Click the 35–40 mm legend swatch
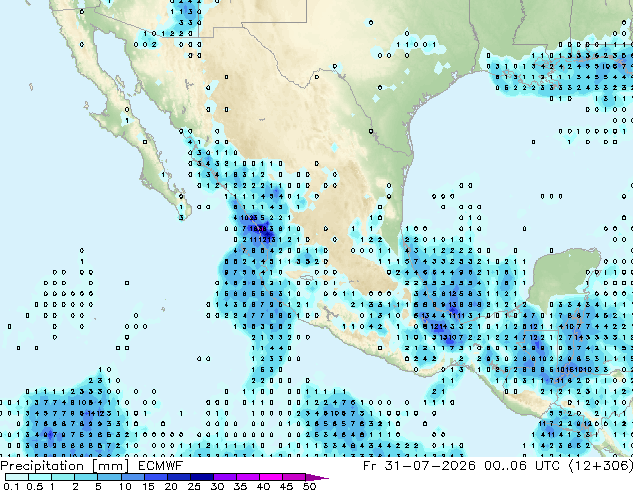 (248, 477)
